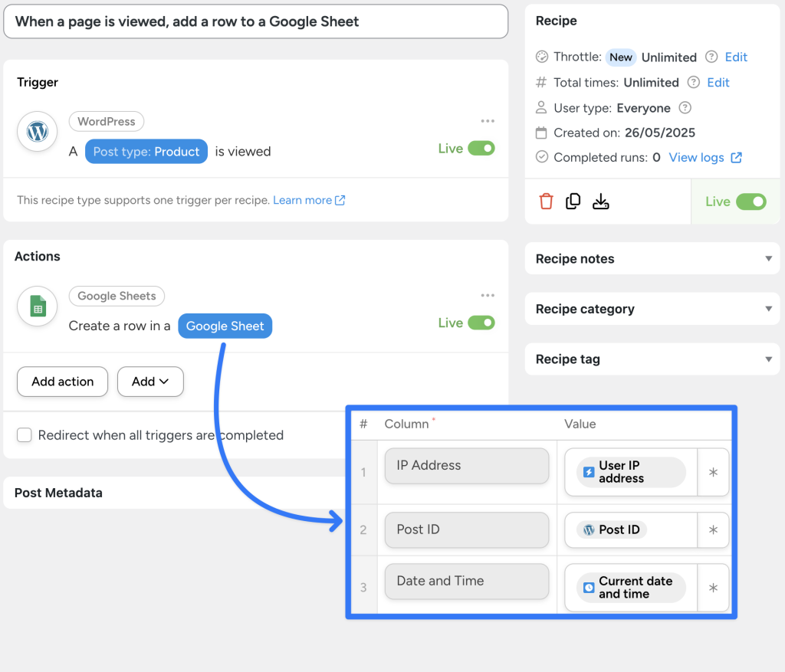This screenshot has width=785, height=672.
Task: Toggle the recipe Live switch in the Recipe panel
Action: pyautogui.click(x=750, y=202)
